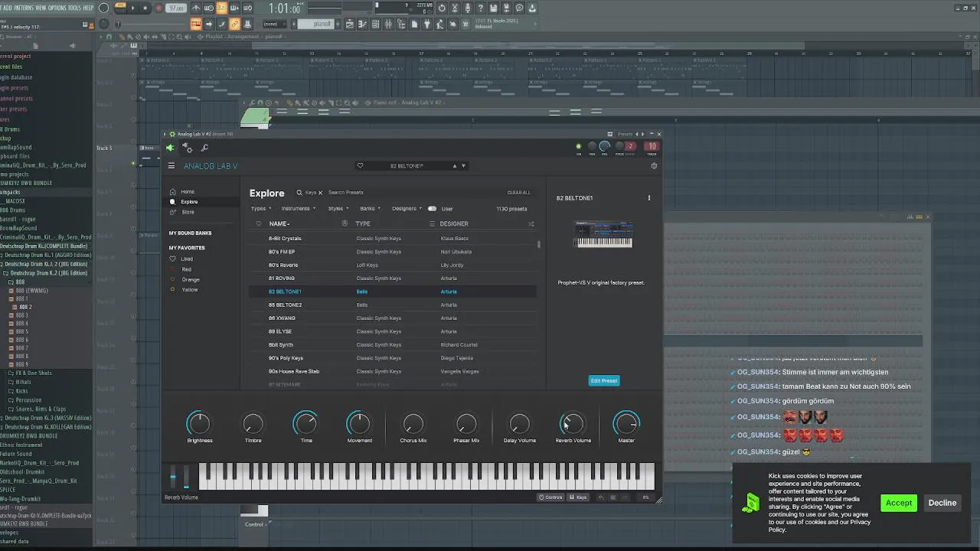980x551 pixels.
Task: Toggle the Controls panel button
Action: coord(550,497)
